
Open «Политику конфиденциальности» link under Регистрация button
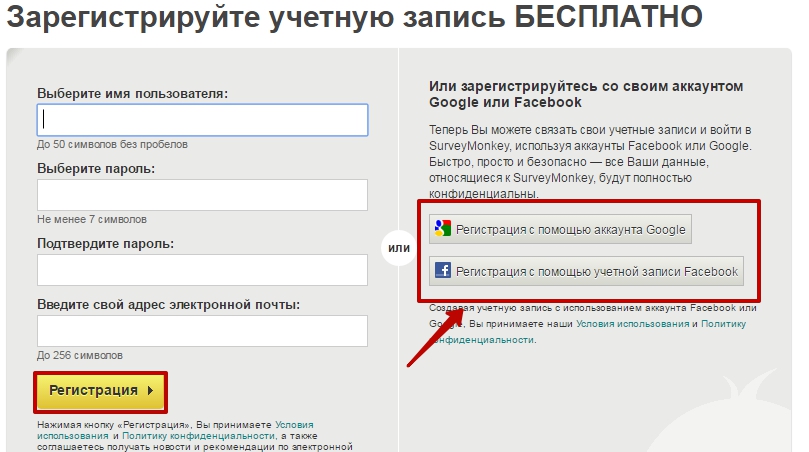pos(198,436)
